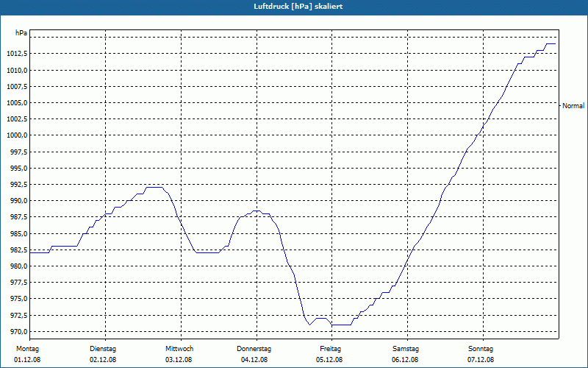Click the '01.12.08' date label
Viewport: 588px width, 368px height.
[x=27, y=360]
